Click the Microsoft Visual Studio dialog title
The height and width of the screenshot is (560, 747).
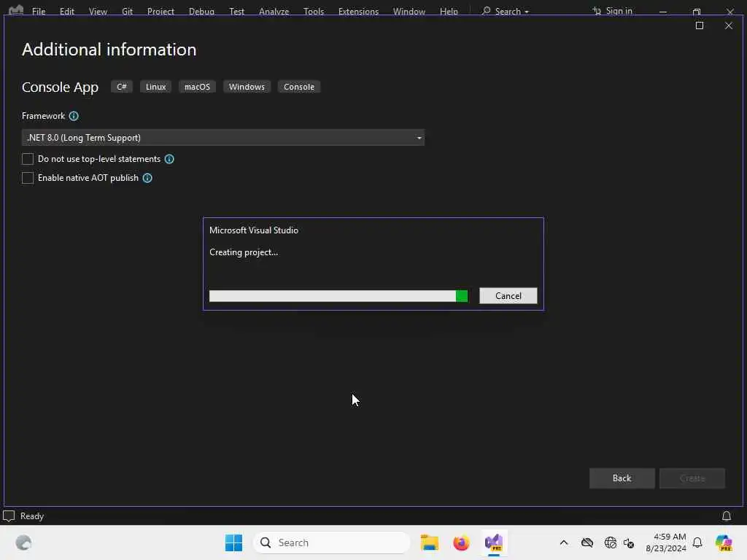pos(253,230)
